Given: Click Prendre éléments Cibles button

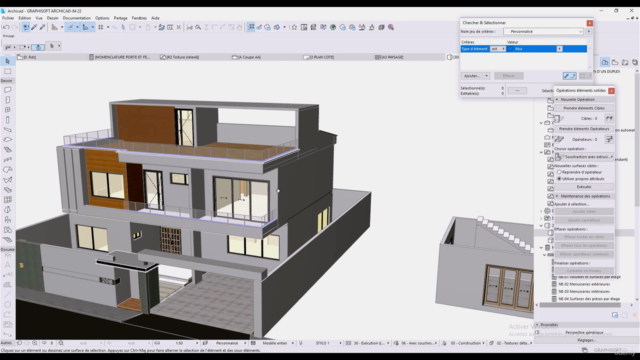Looking at the screenshot, I should click(x=584, y=108).
